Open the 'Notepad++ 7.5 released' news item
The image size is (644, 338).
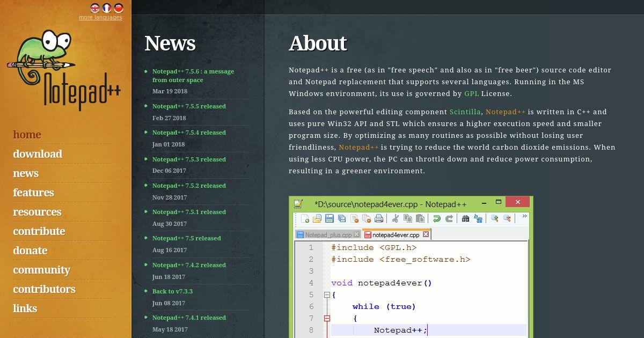tap(186, 238)
